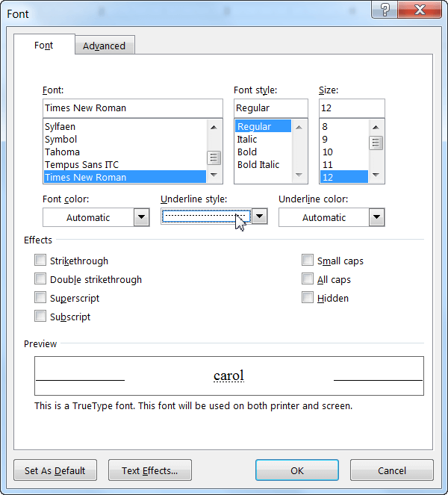This screenshot has width=448, height=495.
Task: Enable Double strikethrough checkbox
Action: pos(40,279)
